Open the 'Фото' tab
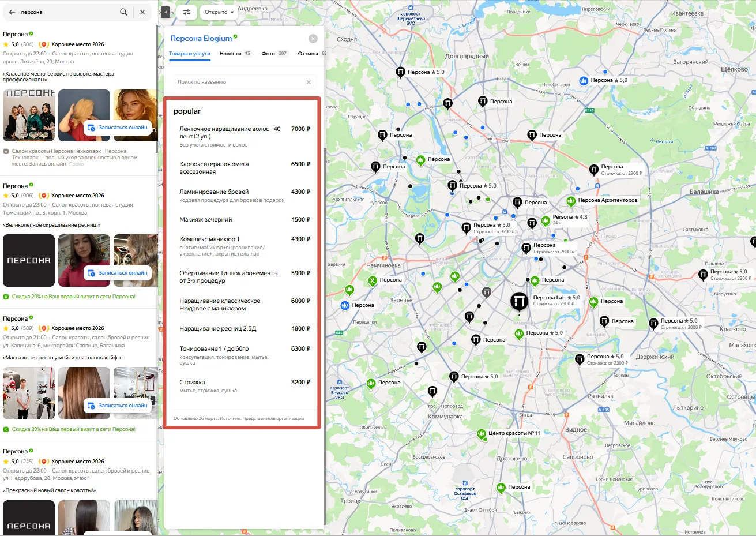Viewport: 756px width, 536px height. point(274,54)
